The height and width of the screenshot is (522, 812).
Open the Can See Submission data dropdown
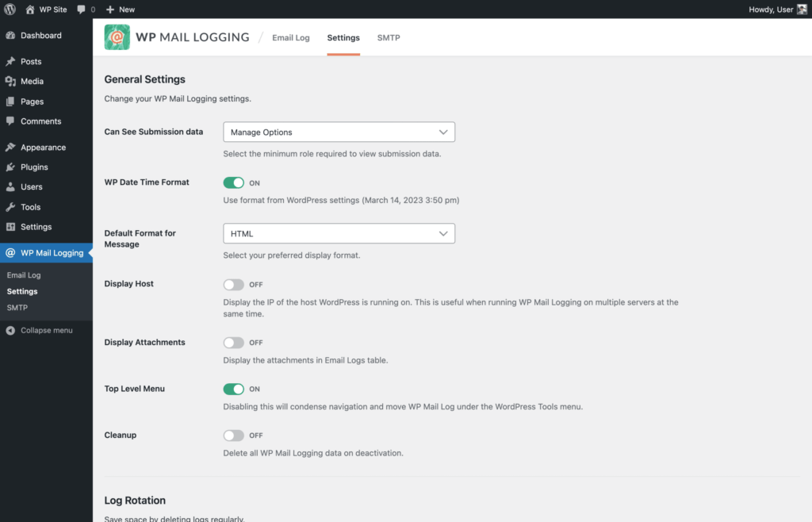click(x=339, y=132)
